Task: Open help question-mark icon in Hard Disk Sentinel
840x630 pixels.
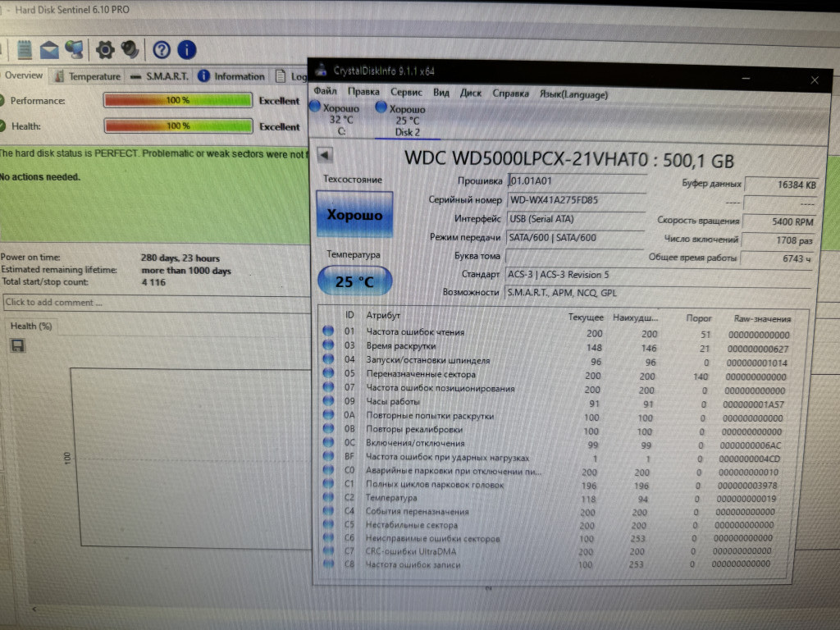Action: pyautogui.click(x=162, y=50)
